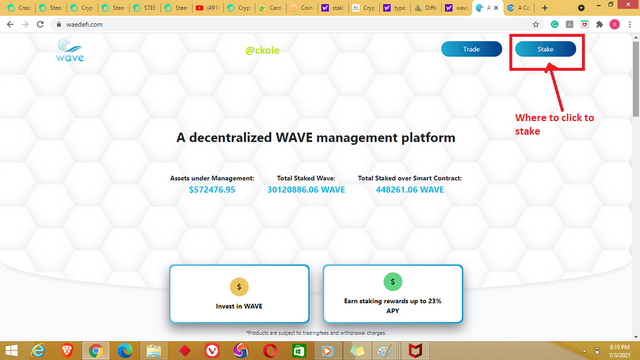Viewport: 640px width, 360px height.
Task: Launch Brave browser from taskbar
Action: [67, 351]
